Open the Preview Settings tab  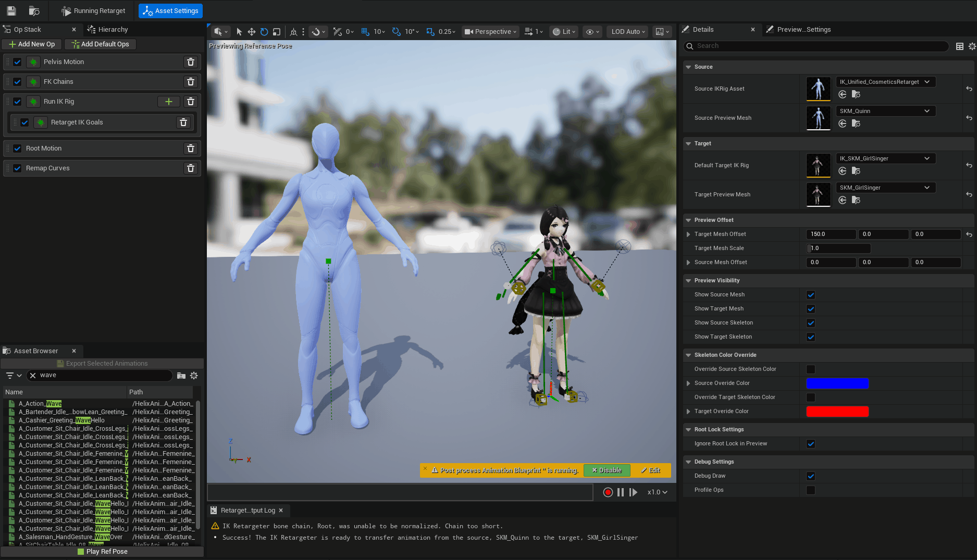tap(798, 30)
